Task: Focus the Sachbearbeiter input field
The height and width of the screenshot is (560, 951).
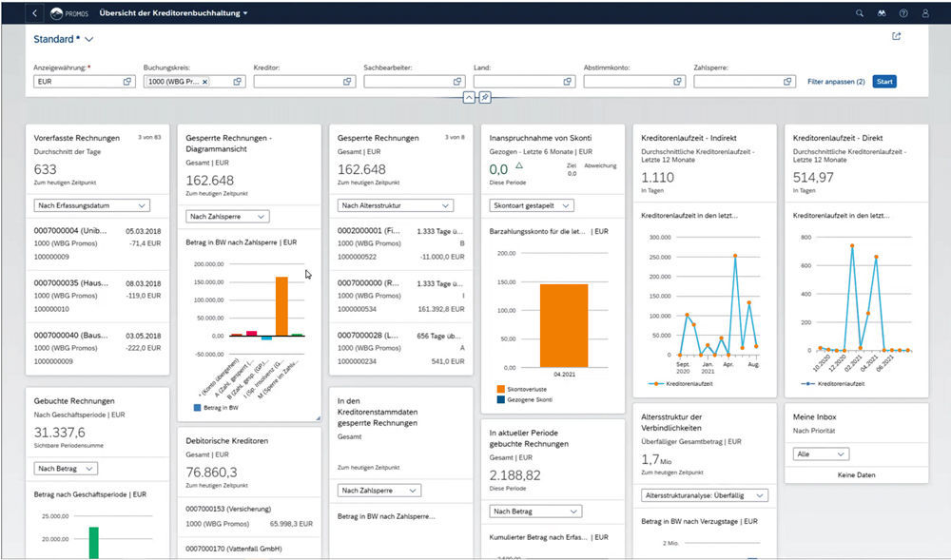Action: pyautogui.click(x=402, y=82)
